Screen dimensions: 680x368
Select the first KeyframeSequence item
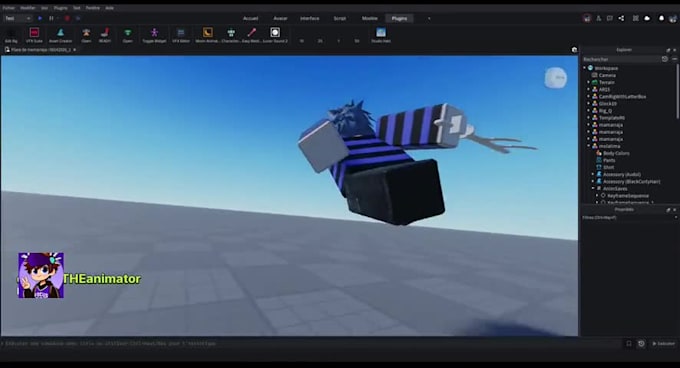[x=629, y=195]
